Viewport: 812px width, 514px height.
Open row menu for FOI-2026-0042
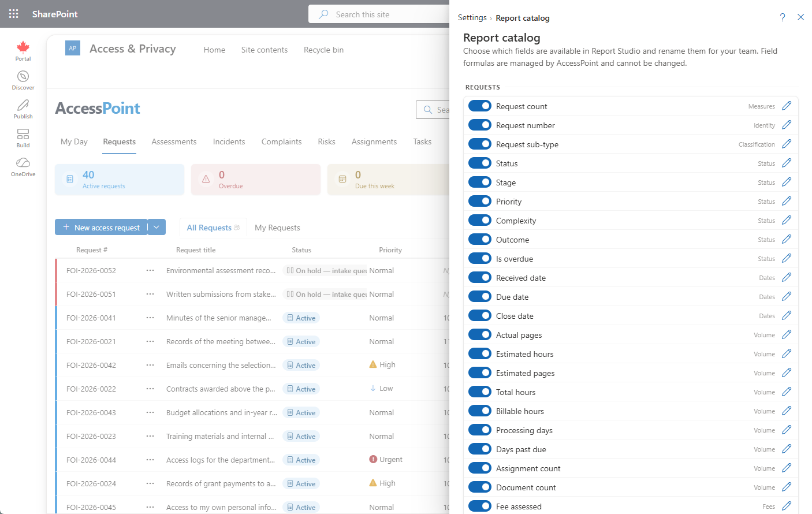150,365
